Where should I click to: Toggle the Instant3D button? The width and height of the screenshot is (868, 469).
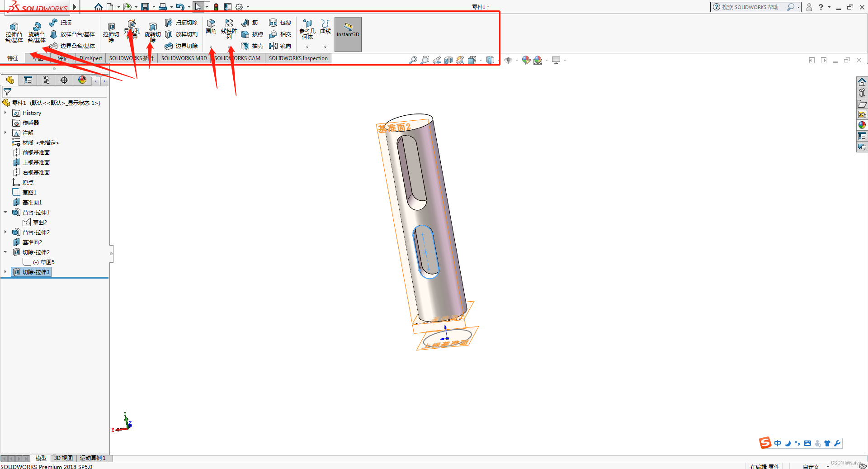(348, 34)
